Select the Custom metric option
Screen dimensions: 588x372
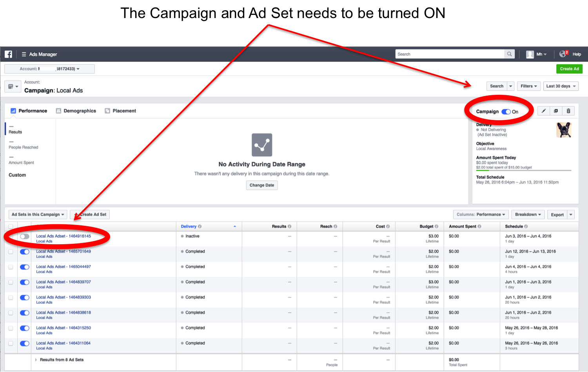click(17, 175)
